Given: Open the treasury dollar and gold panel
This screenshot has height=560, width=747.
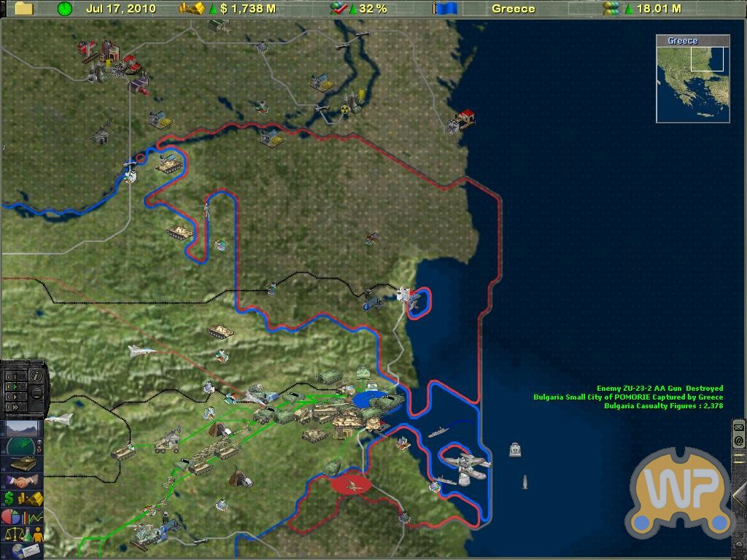Looking at the screenshot, I should [24, 499].
